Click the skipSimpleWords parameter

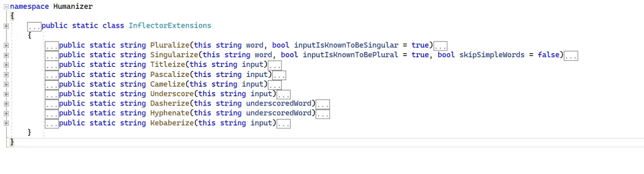click(x=492, y=55)
